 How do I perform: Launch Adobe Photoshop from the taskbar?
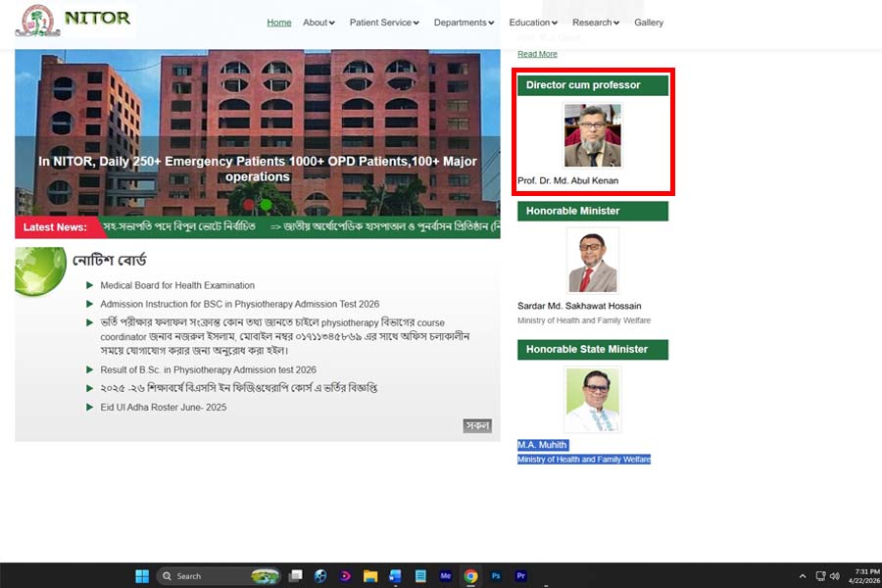pos(496,576)
